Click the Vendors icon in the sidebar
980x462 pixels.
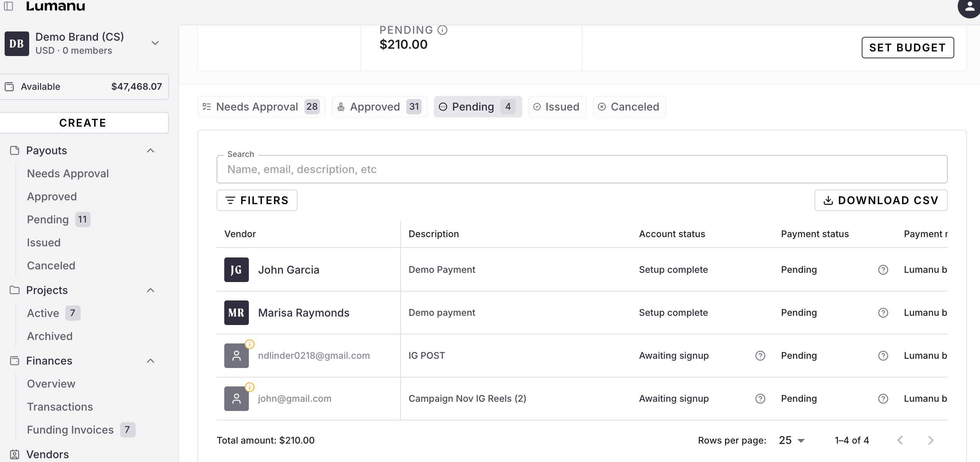click(15, 454)
